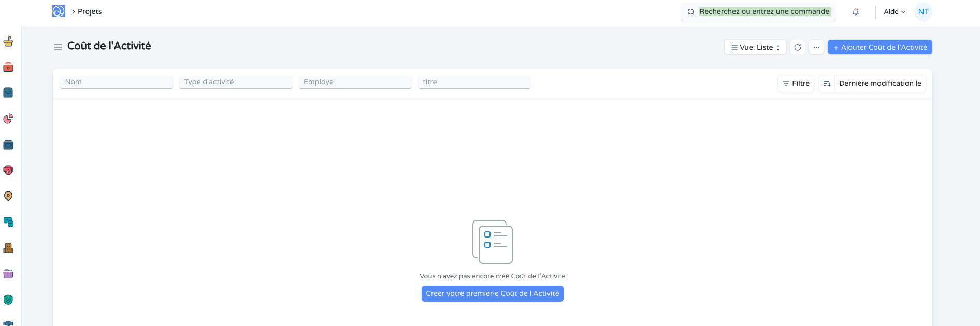Focus the Type d'activité filter field
The width and height of the screenshot is (980, 326).
[236, 82]
